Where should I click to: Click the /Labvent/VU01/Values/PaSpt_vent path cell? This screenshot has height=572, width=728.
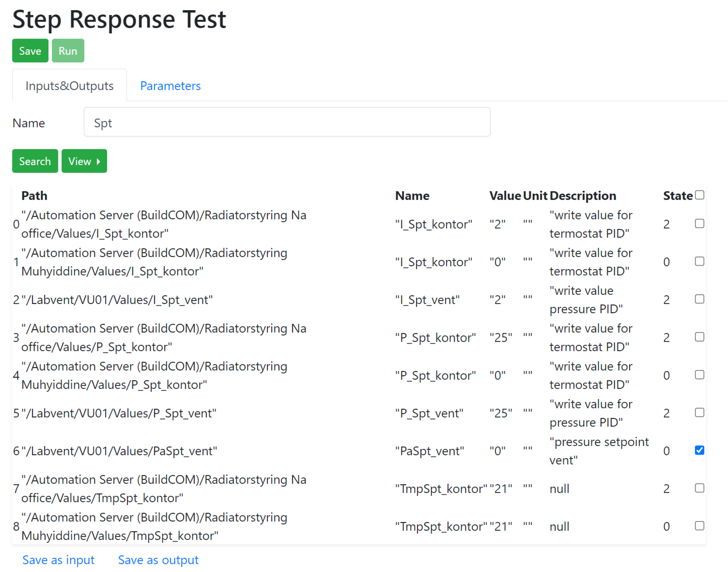[119, 451]
